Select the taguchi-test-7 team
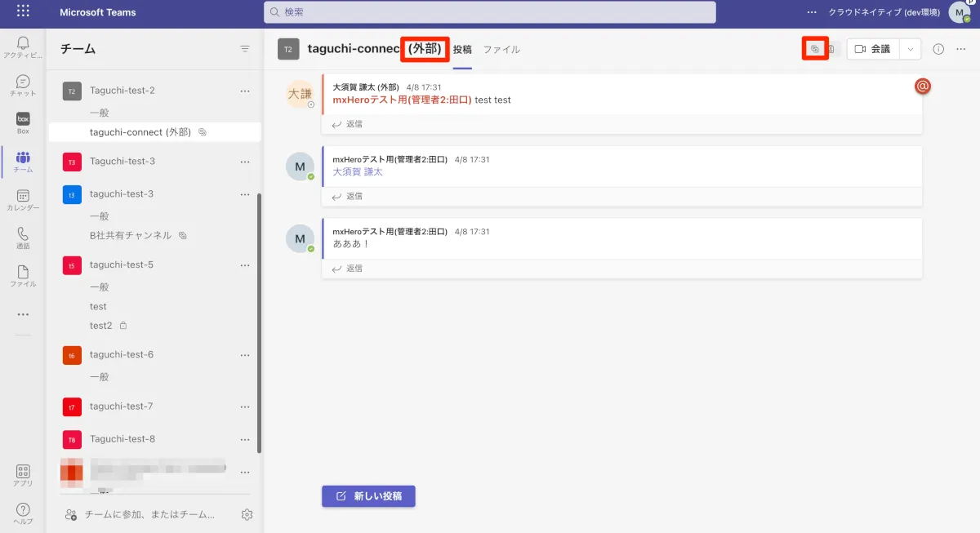The width and height of the screenshot is (980, 533). point(122,406)
